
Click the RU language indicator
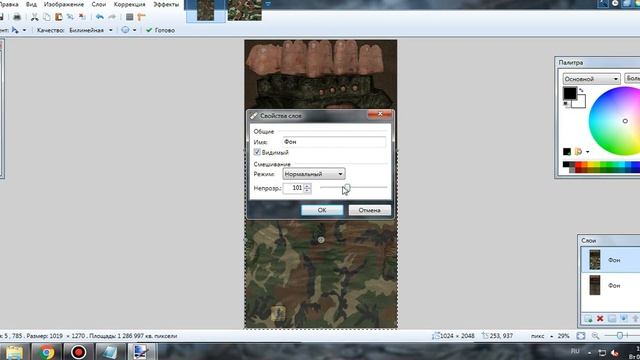(x=575, y=351)
